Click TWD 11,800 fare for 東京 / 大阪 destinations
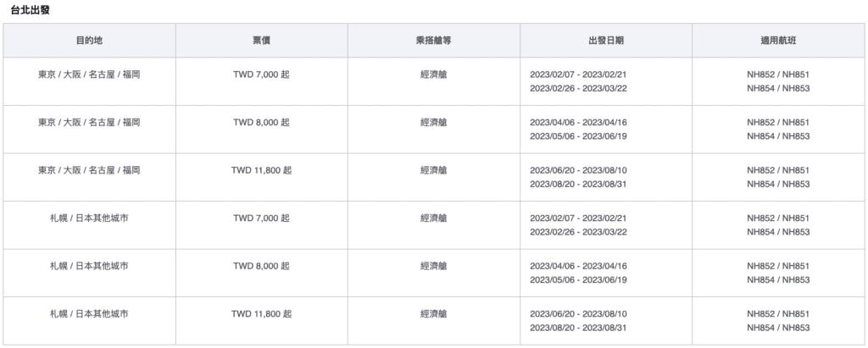This screenshot has height=348, width=868. (261, 170)
